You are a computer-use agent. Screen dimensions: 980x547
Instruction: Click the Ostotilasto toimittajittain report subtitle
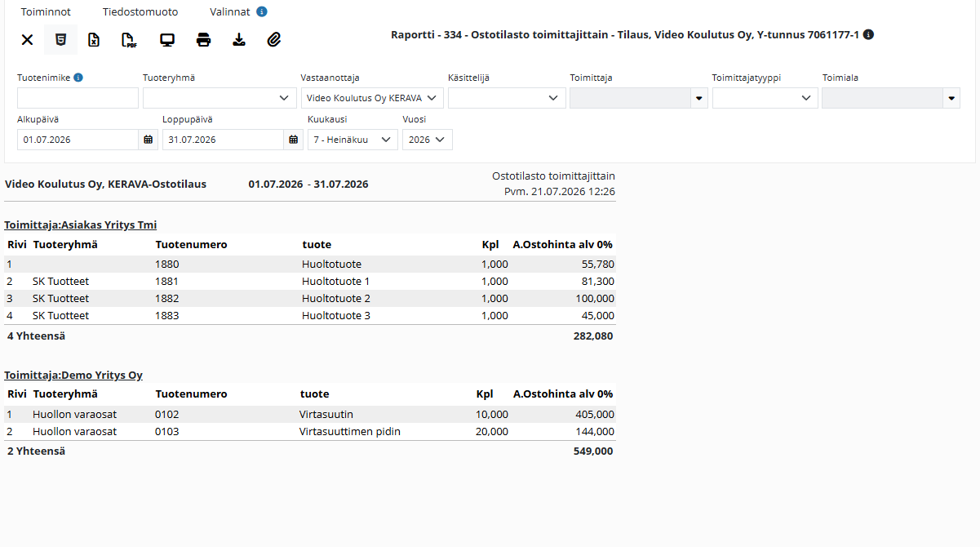(554, 176)
